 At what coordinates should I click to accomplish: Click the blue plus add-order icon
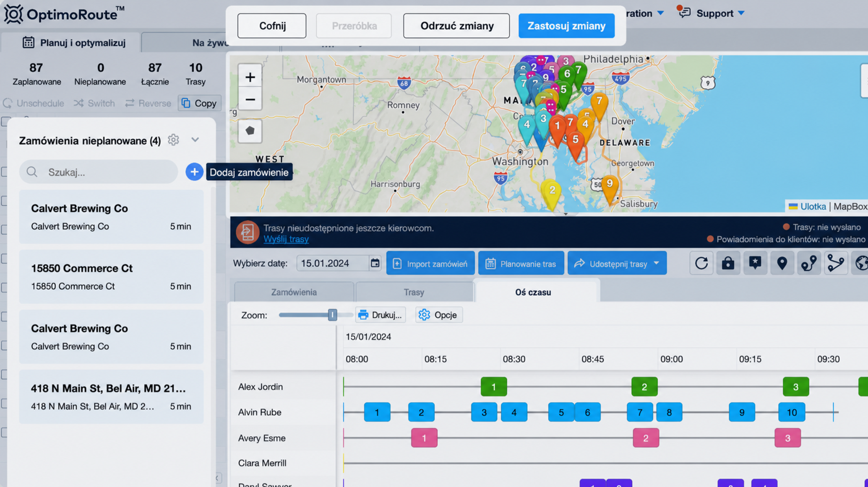coord(194,172)
